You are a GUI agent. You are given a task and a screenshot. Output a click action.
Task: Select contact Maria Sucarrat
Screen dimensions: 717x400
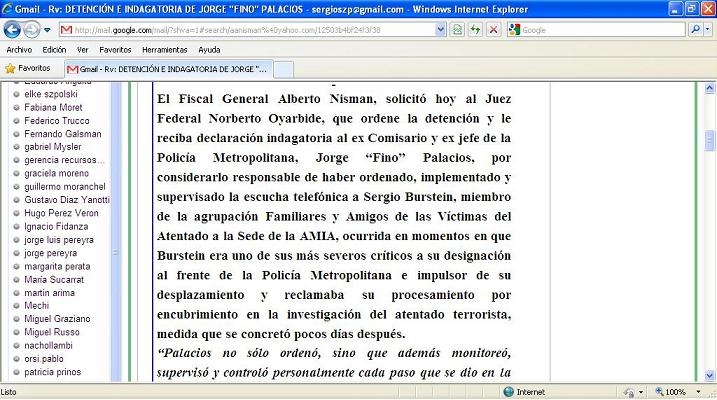[x=54, y=279]
